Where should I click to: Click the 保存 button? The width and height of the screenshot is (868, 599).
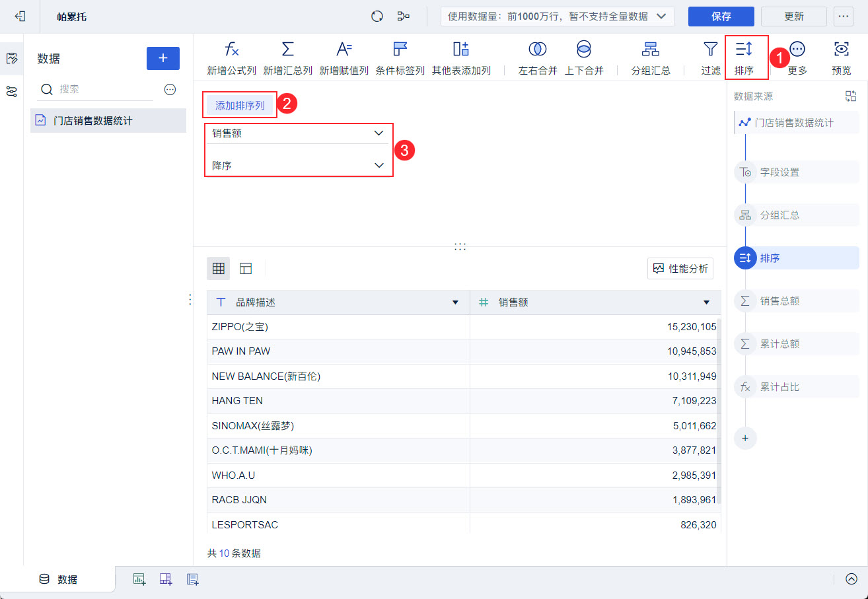(x=721, y=17)
